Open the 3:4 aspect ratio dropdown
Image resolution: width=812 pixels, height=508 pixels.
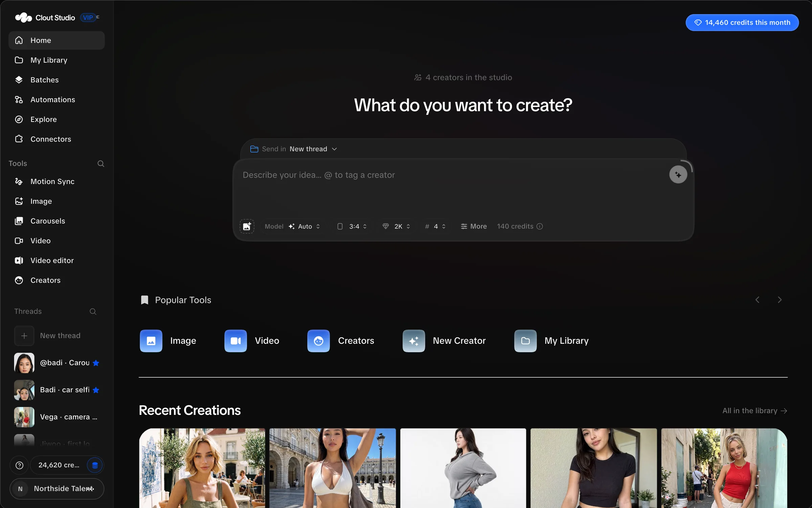pyautogui.click(x=352, y=226)
